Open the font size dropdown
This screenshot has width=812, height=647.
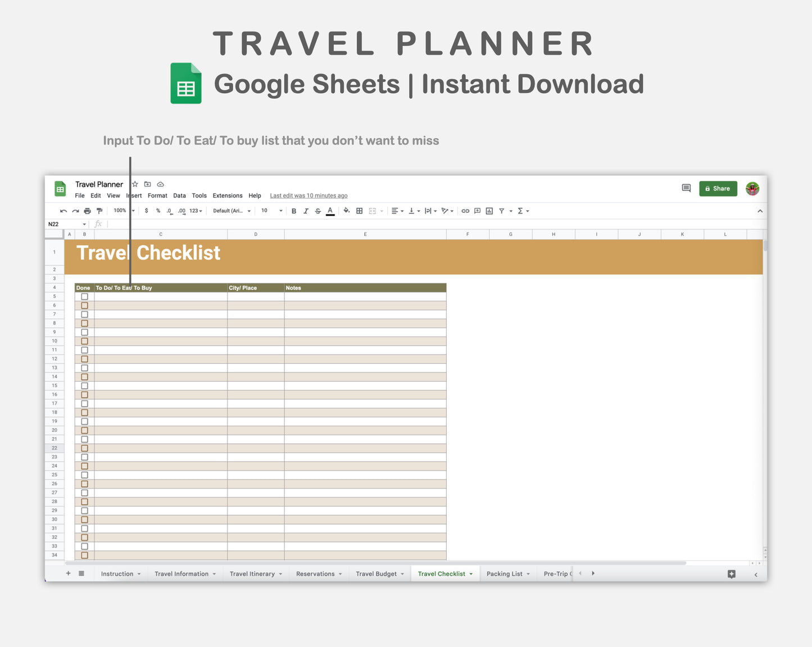271,211
